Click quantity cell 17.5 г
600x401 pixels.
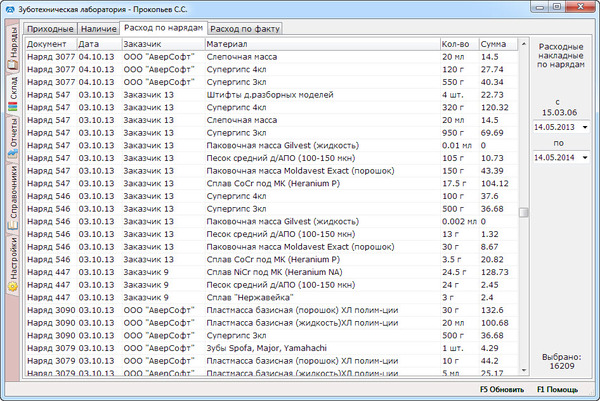coord(454,183)
